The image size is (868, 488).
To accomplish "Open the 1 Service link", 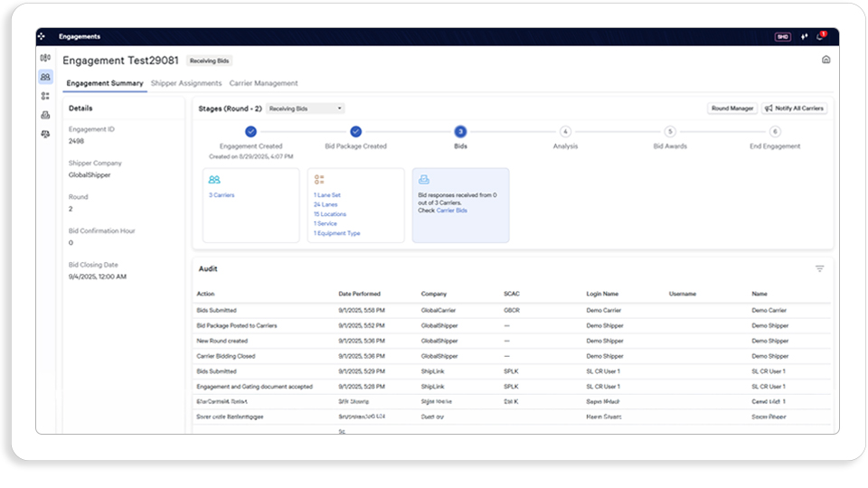I will [x=325, y=223].
